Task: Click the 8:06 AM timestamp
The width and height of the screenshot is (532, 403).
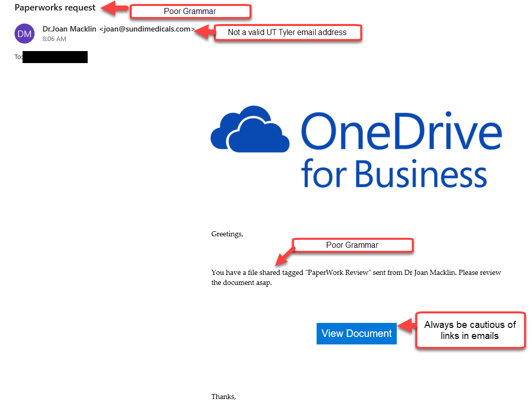Action: 54,39
